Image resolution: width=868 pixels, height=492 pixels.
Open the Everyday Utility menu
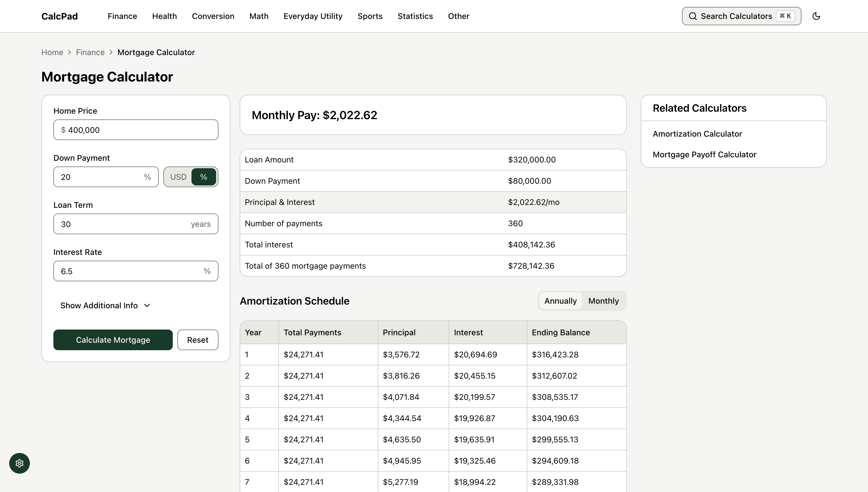(313, 16)
